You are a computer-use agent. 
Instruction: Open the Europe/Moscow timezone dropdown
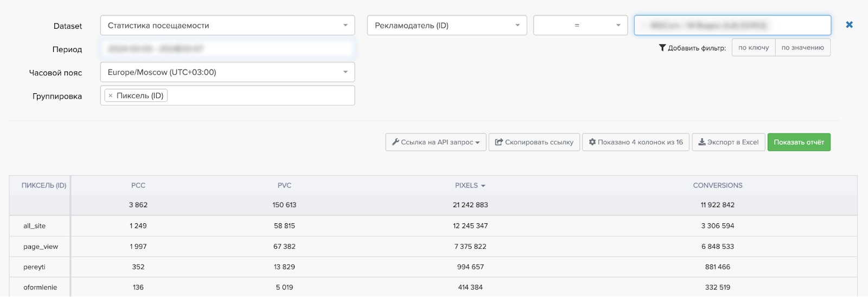click(227, 72)
